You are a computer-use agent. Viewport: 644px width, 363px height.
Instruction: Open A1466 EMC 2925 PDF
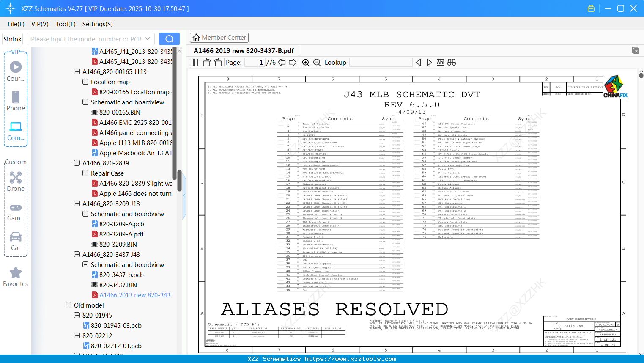(132, 123)
